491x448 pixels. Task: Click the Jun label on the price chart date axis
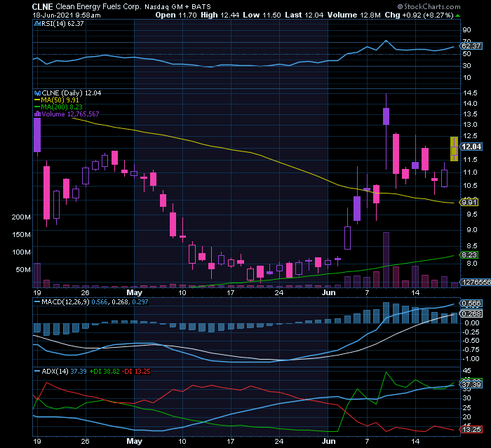point(328,293)
